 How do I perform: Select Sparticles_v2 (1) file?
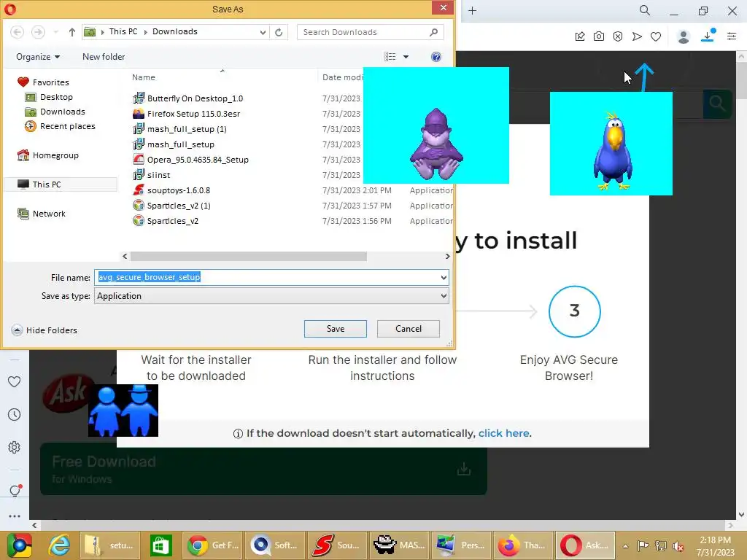pos(172,206)
